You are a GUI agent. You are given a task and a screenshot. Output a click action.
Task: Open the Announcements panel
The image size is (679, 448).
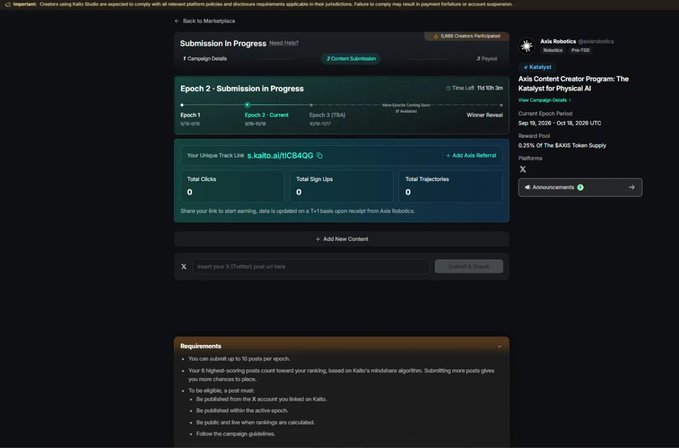tap(580, 187)
